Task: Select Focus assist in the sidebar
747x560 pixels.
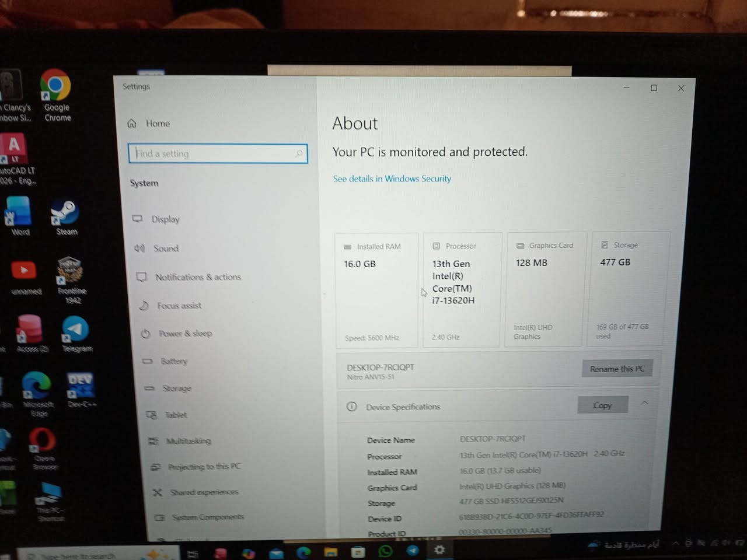Action: click(x=178, y=306)
